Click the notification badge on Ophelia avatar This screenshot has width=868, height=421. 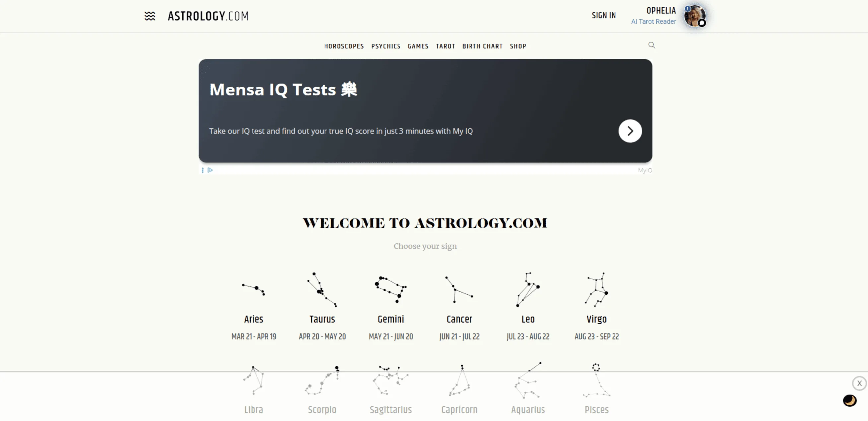pos(687,8)
